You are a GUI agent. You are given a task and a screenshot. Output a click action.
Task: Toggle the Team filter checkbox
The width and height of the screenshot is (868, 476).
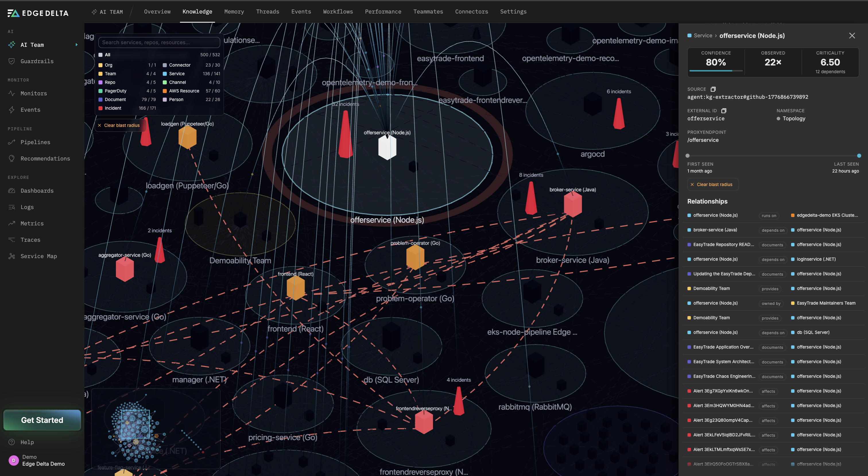pyautogui.click(x=100, y=73)
